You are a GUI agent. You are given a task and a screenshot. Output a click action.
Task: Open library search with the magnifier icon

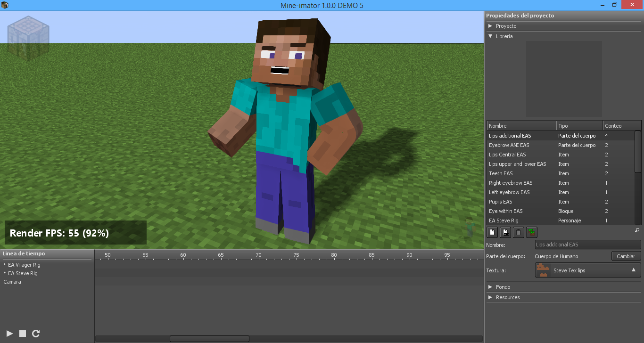(637, 230)
